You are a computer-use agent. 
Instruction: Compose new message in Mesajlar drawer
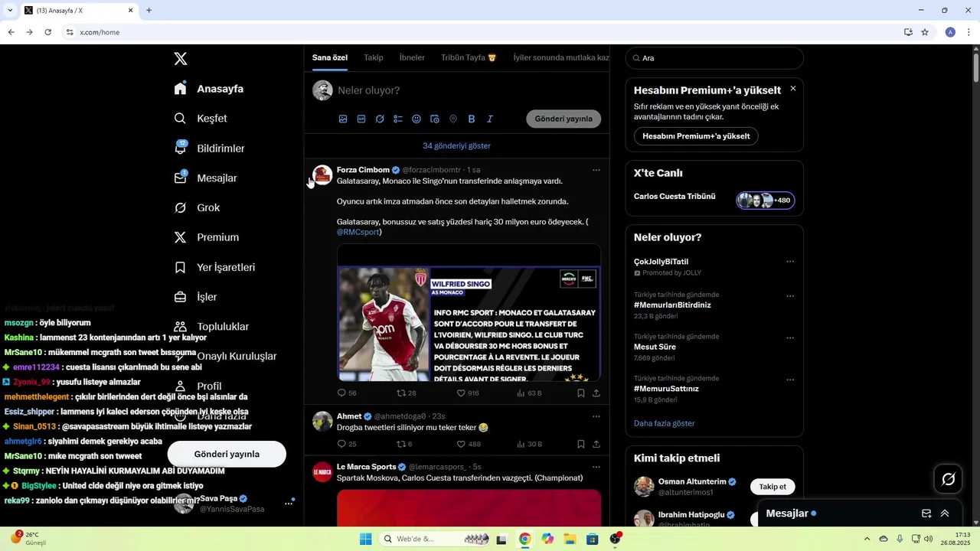(x=926, y=514)
